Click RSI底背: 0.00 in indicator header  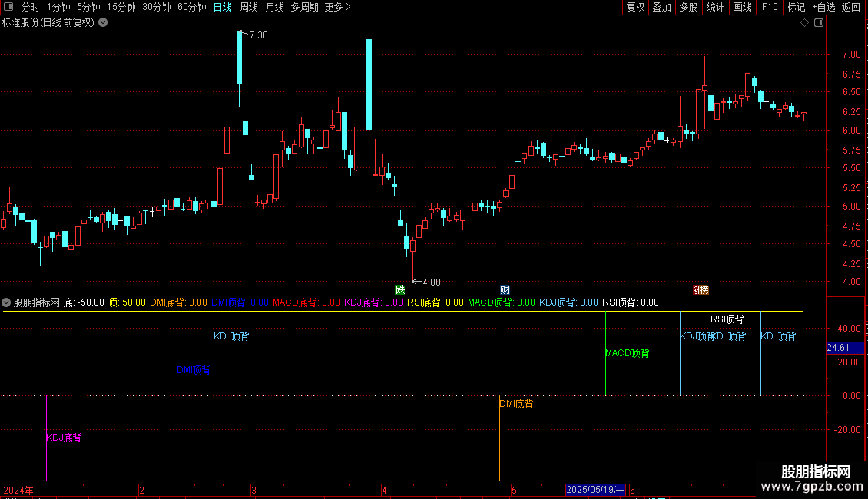click(x=435, y=302)
